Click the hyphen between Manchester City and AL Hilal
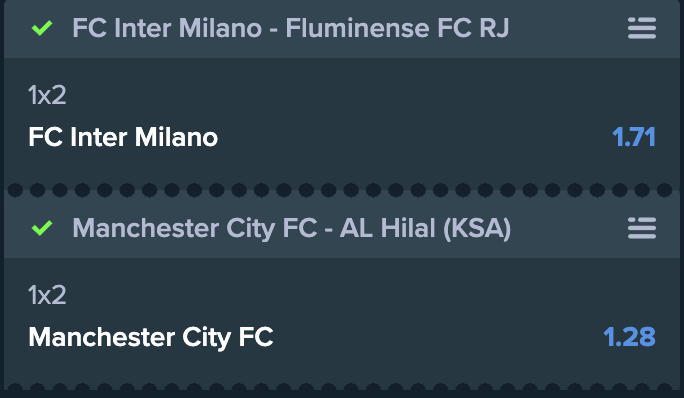This screenshot has height=398, width=684. (x=328, y=230)
